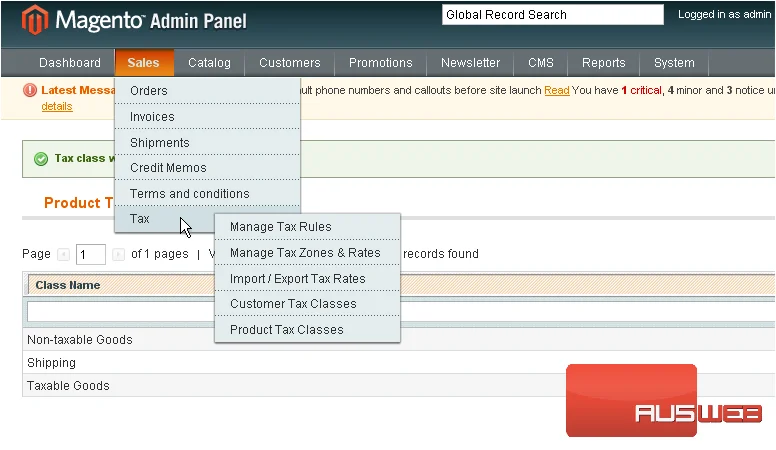Go to previous page arrow
This screenshot has height=450, width=776.
(x=63, y=254)
